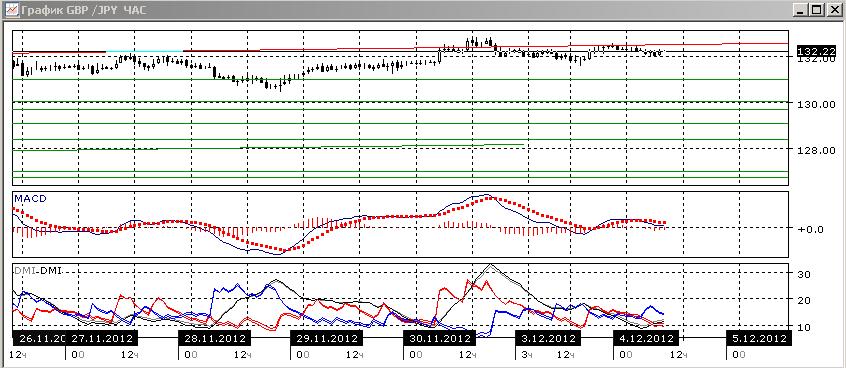
Task: Maximize the GBP/JPY chart window
Action: [816, 10]
